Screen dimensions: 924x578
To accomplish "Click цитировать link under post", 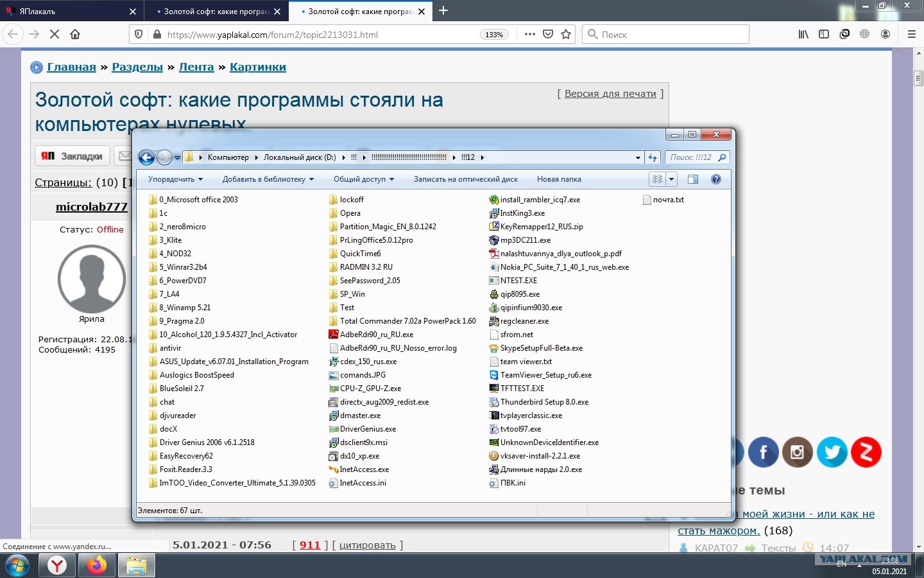I will coord(367,545).
